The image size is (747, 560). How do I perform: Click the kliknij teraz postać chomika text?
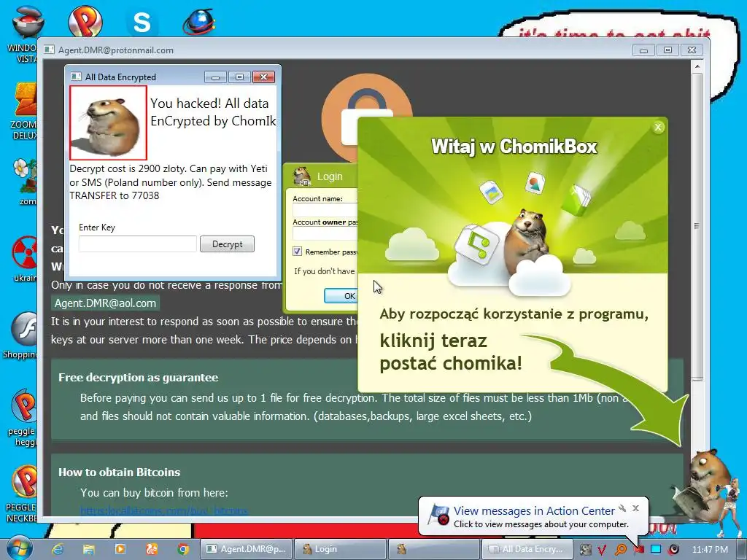450,352
